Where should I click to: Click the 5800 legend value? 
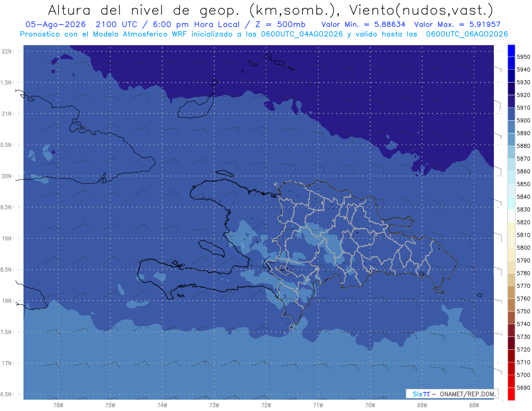point(524,247)
